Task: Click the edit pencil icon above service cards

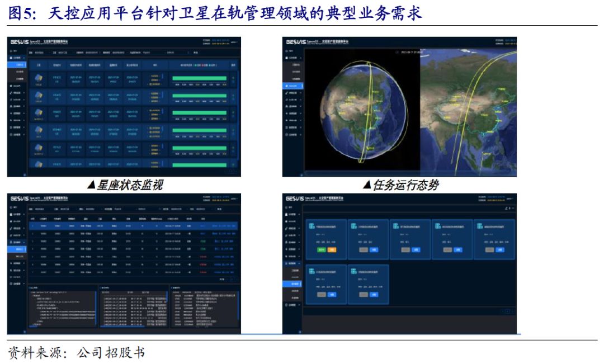Action: [506, 209]
